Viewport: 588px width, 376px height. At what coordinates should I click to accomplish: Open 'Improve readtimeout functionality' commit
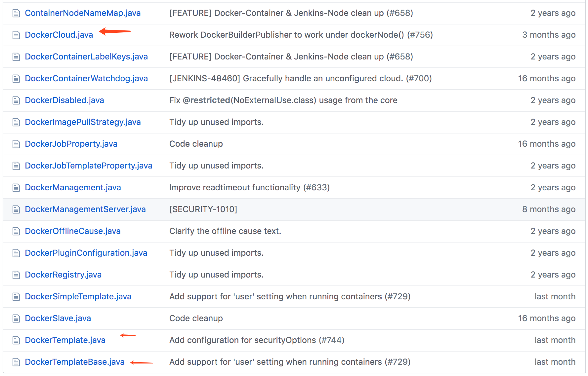(x=235, y=188)
